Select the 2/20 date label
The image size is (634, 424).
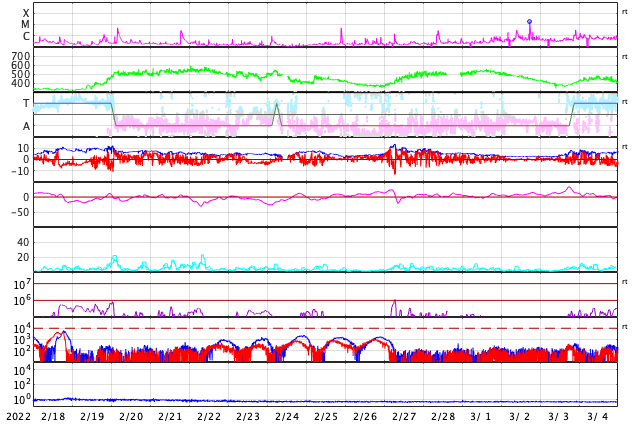point(131,416)
